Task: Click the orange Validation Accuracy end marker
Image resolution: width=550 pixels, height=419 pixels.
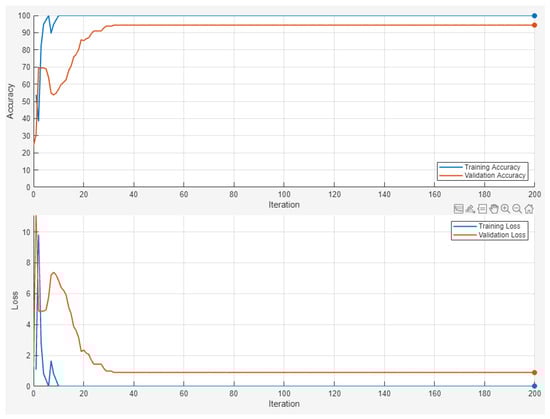Action: [535, 25]
